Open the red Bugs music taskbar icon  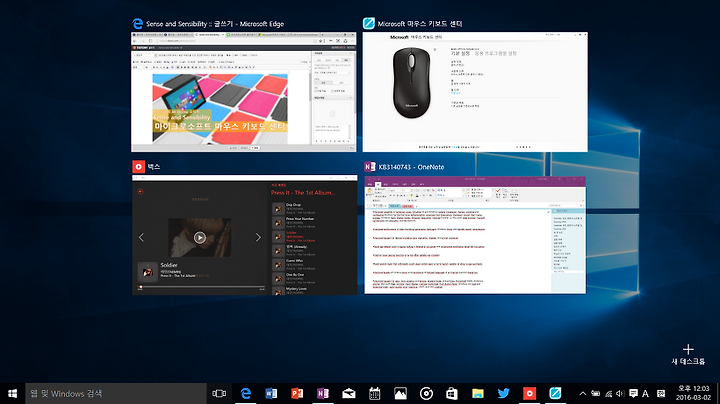coord(529,393)
